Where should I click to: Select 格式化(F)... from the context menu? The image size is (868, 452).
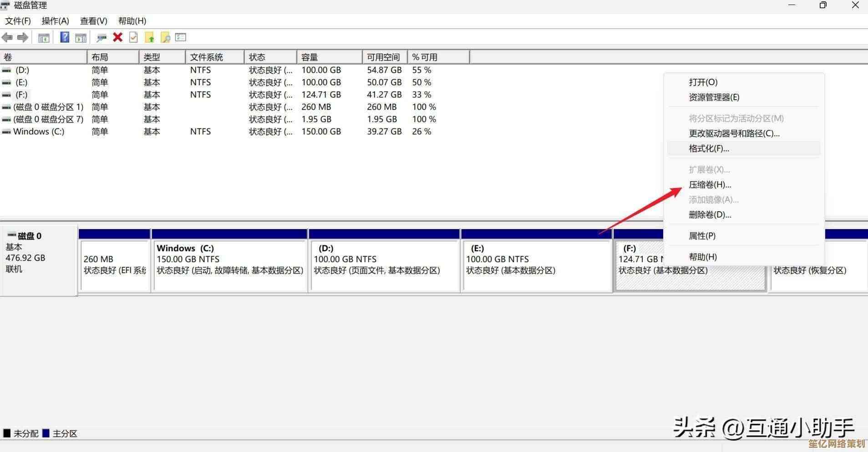[709, 148]
